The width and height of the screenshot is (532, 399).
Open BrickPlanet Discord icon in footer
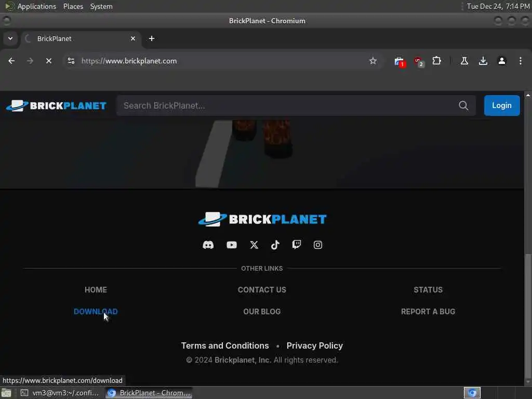tap(208, 245)
